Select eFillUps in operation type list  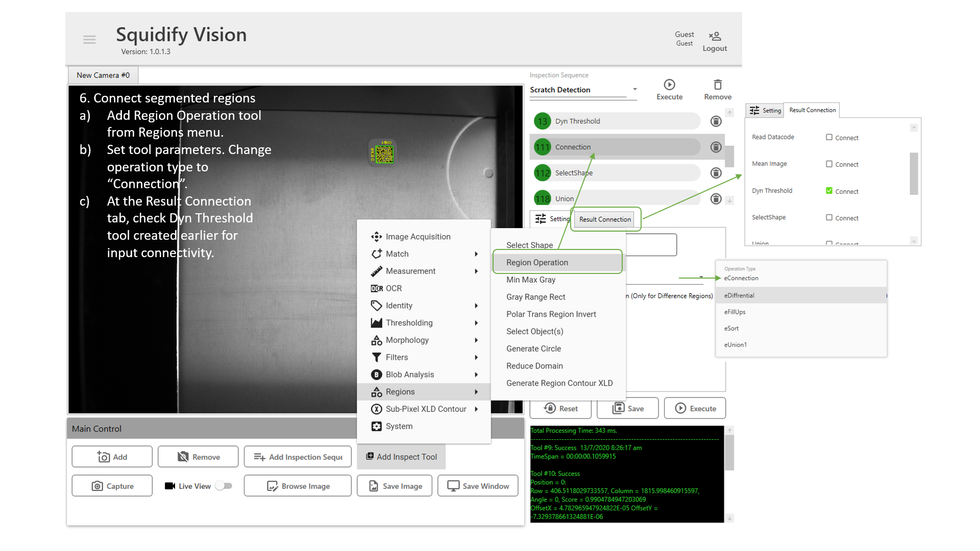click(801, 312)
